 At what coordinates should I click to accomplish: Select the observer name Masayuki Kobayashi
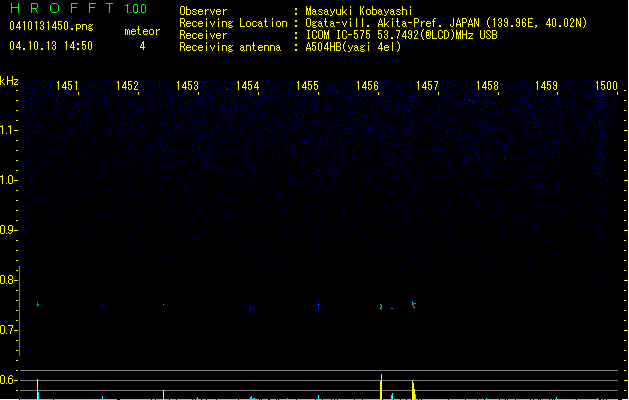(359, 11)
